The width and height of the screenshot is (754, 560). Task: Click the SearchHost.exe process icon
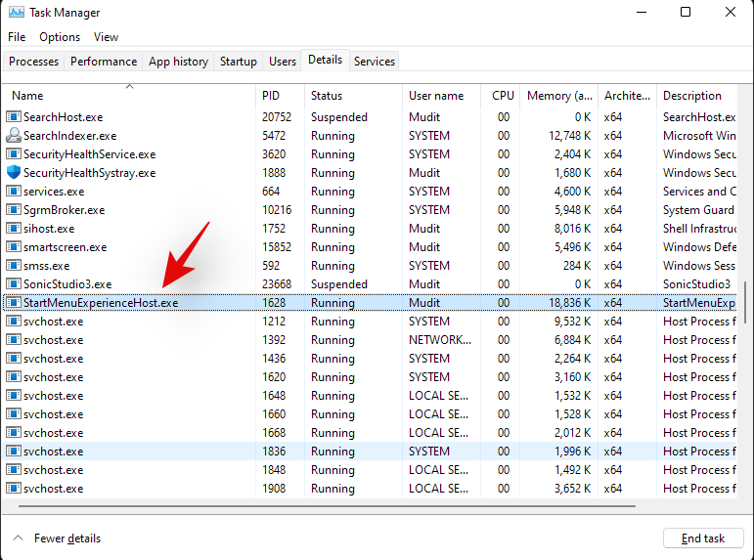[x=14, y=117]
